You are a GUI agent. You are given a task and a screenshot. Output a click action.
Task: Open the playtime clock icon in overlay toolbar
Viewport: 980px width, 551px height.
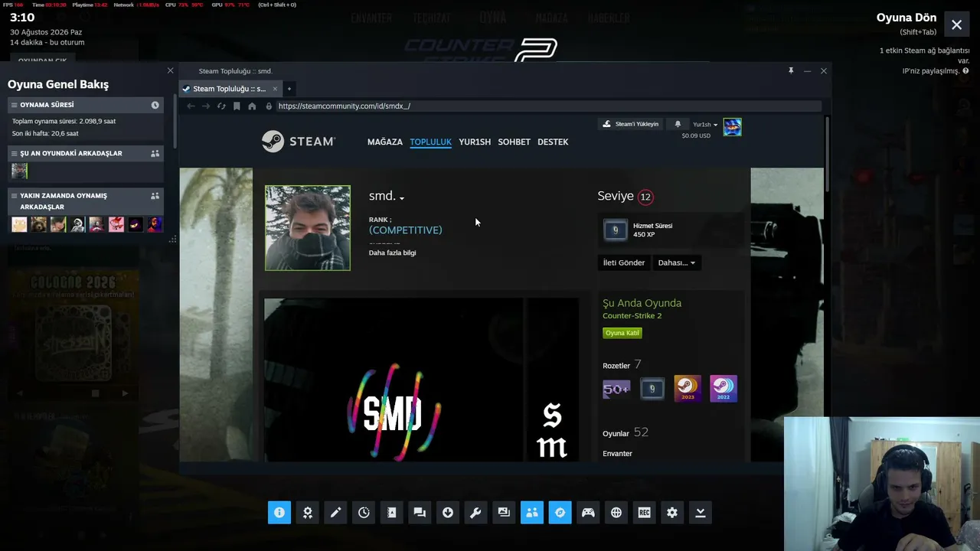(364, 513)
